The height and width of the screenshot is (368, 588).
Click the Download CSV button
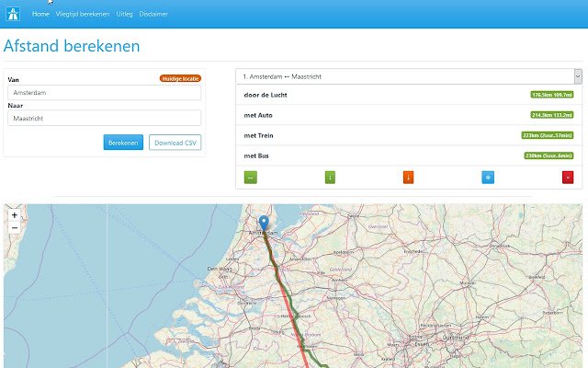pyautogui.click(x=175, y=143)
